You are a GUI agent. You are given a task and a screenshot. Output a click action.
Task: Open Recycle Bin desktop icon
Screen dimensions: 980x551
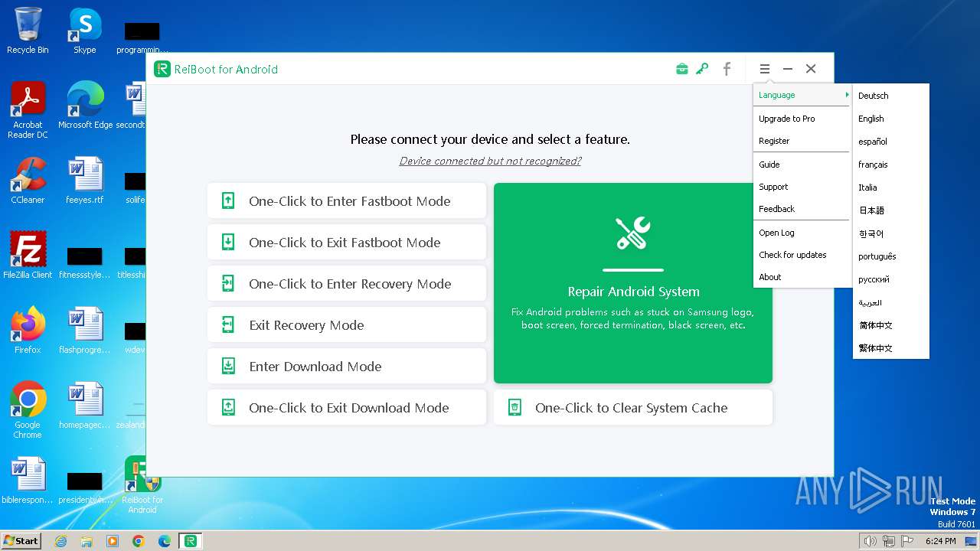(x=28, y=31)
